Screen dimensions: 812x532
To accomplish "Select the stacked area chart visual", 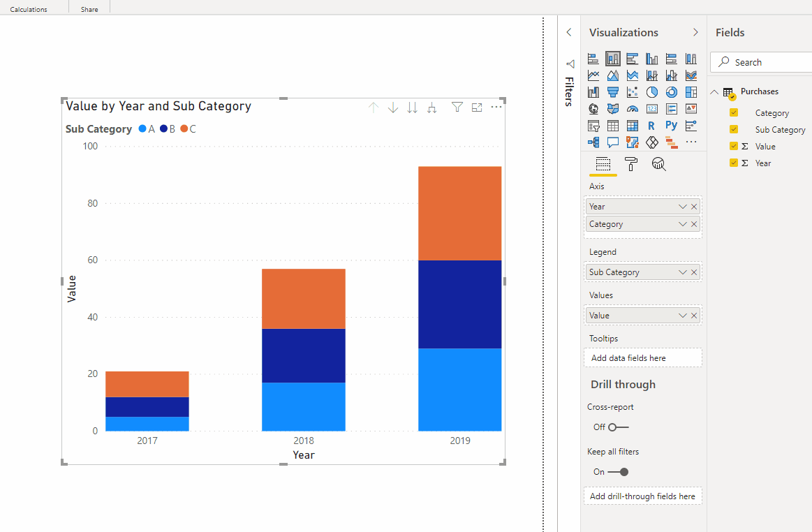I will (633, 75).
